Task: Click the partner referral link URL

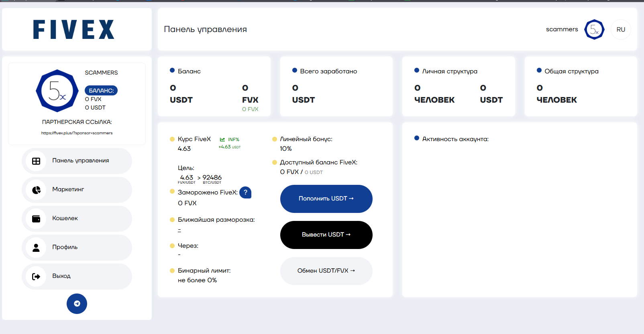Action: click(77, 133)
